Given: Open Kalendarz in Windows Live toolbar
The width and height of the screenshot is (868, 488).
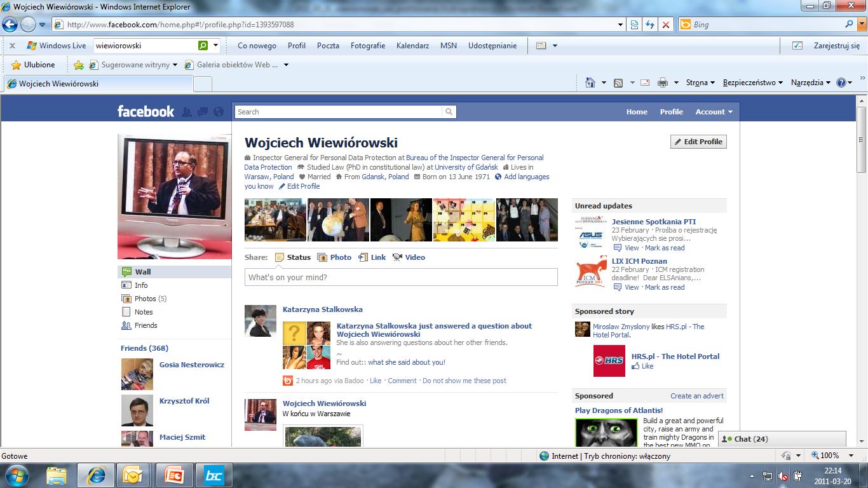Looking at the screenshot, I should pyautogui.click(x=412, y=46).
